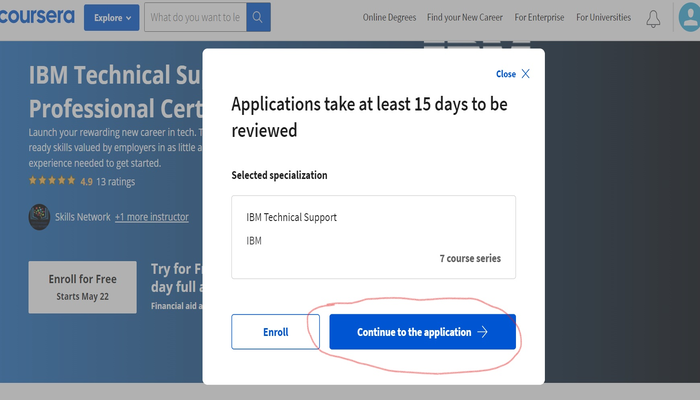The height and width of the screenshot is (400, 700).
Task: Open the notifications bell
Action: coord(653,19)
